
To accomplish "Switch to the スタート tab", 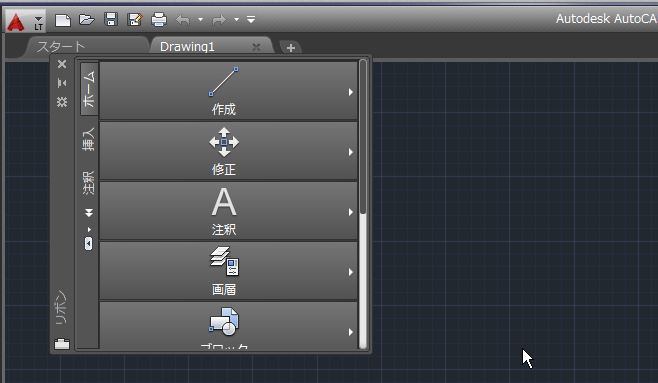I will pos(86,46).
